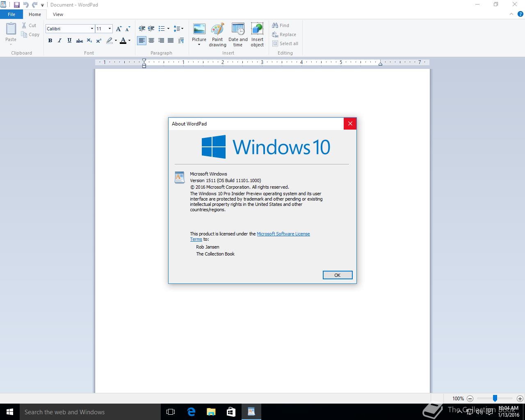Click the Redo arrow in title bar
Screen dimensions: 525x420
click(x=35, y=5)
